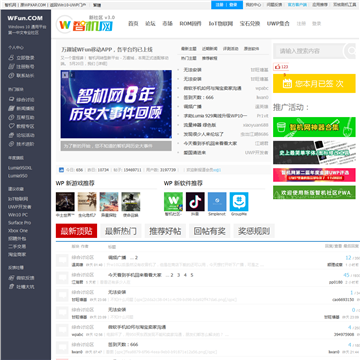
Task: Click the blue stats icon before 今日 count
Action: pyautogui.click(x=61, y=170)
